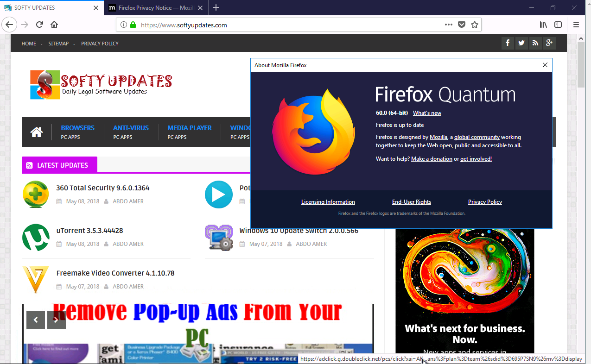
Task: Open the PRIVACY POLICY top link
Action: (x=100, y=44)
